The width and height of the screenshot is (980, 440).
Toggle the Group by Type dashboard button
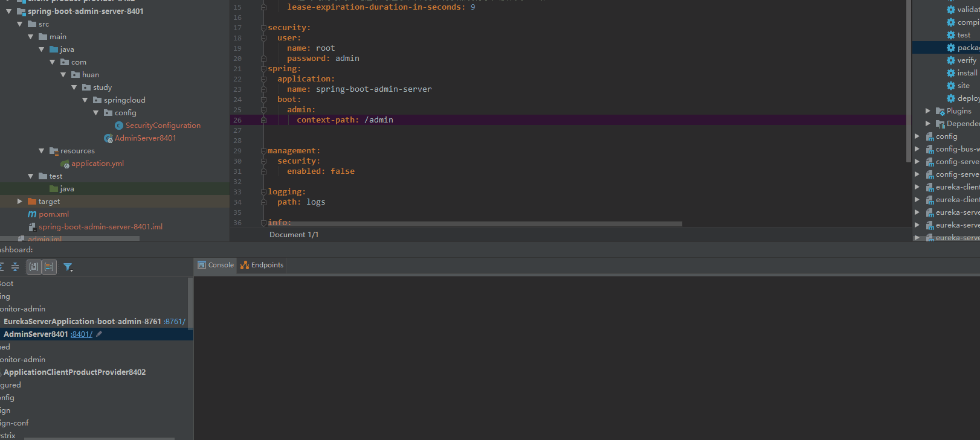coord(34,267)
